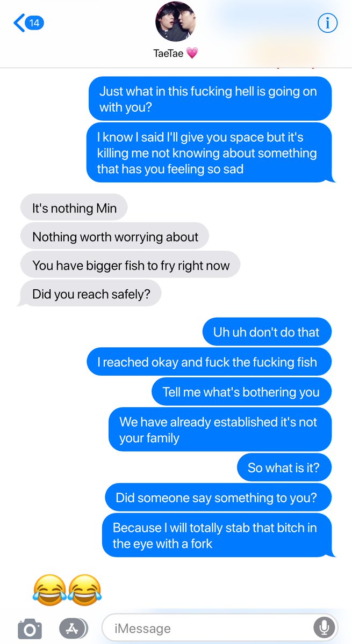Image resolution: width=352 pixels, height=644 pixels.
Task: Tap the crying-laughing emoji message
Action: (67, 588)
